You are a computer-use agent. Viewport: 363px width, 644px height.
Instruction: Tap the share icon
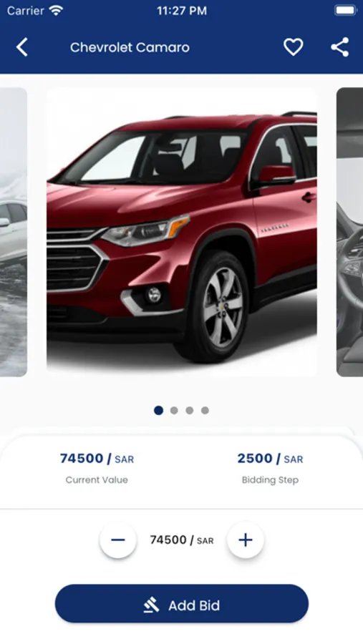coord(340,47)
